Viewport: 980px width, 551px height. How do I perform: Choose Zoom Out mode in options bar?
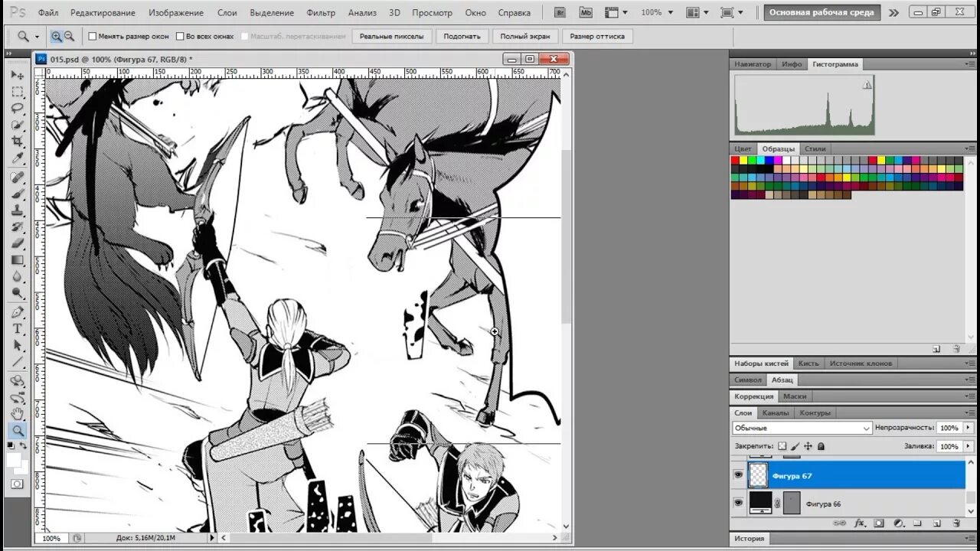click(69, 36)
